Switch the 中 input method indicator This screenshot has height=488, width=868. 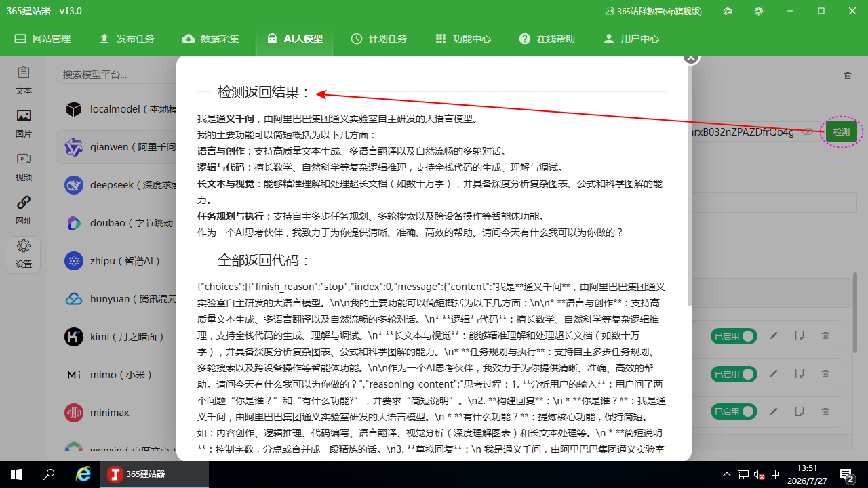pos(776,474)
